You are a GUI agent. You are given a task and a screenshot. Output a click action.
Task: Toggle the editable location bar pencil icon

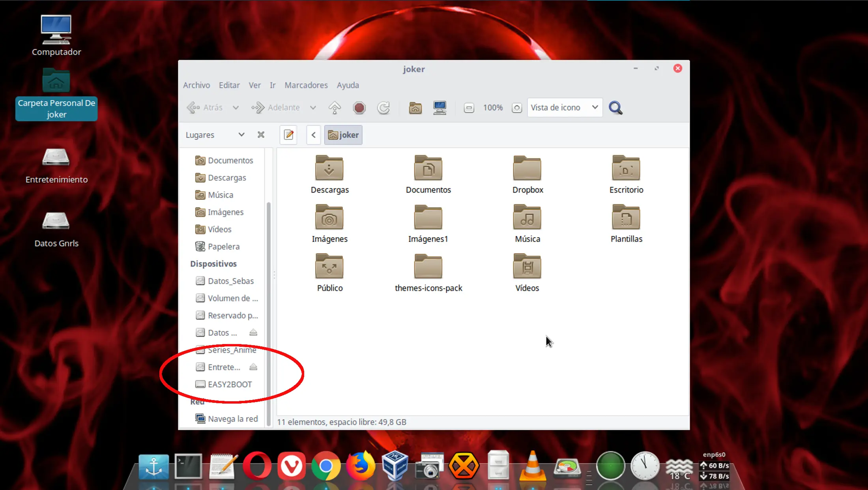point(288,135)
